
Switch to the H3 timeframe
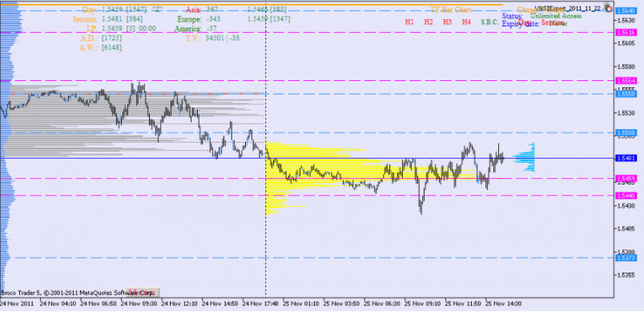447,22
